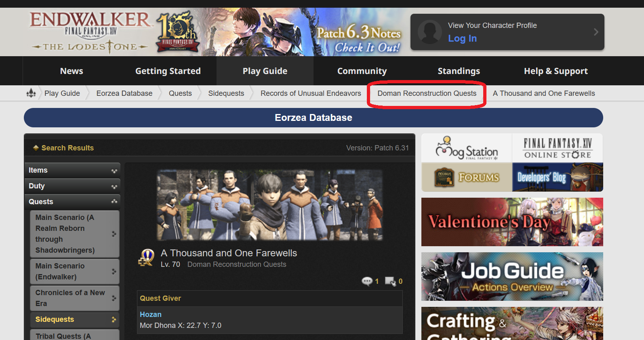Open the Standings menu
The width and height of the screenshot is (644, 340).
[459, 71]
